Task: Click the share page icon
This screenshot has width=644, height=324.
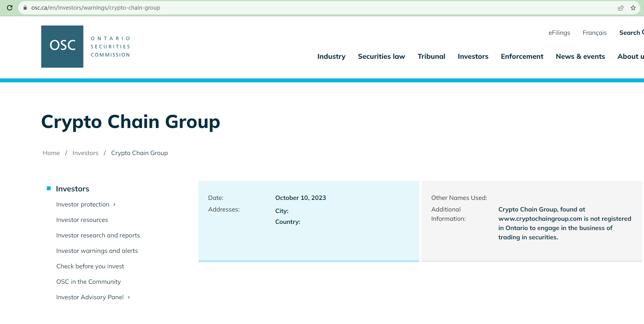Action: pos(621,8)
